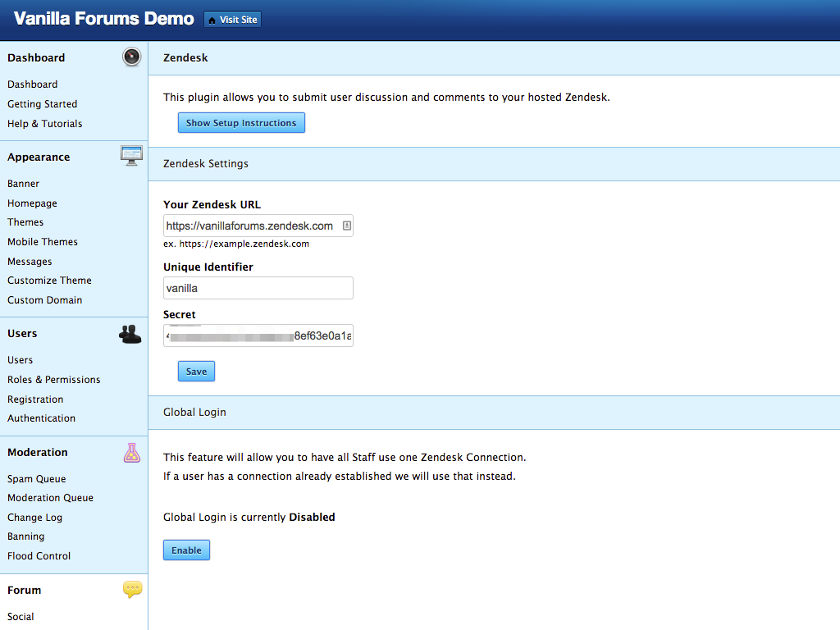
Task: Open Roles & Permissions page
Action: pyautogui.click(x=53, y=380)
